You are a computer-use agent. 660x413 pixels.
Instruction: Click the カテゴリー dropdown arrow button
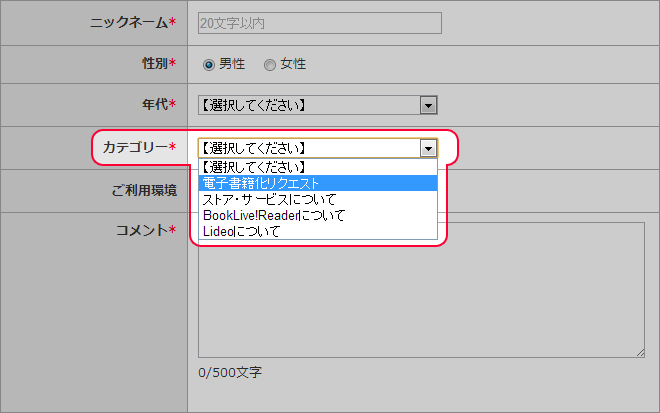[428, 148]
